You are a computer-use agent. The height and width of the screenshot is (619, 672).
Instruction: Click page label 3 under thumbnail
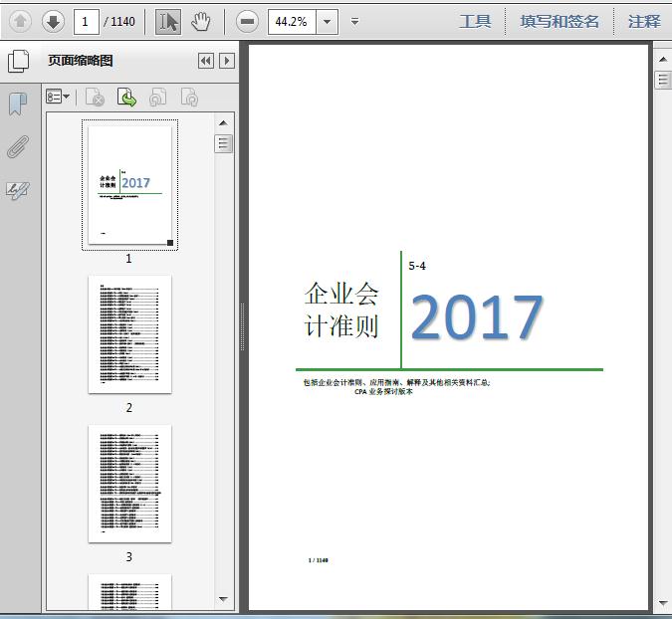(129, 557)
